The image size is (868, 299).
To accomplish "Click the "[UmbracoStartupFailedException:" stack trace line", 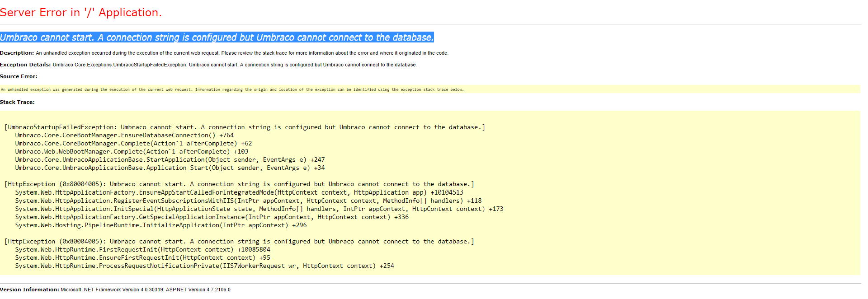I will (245, 127).
